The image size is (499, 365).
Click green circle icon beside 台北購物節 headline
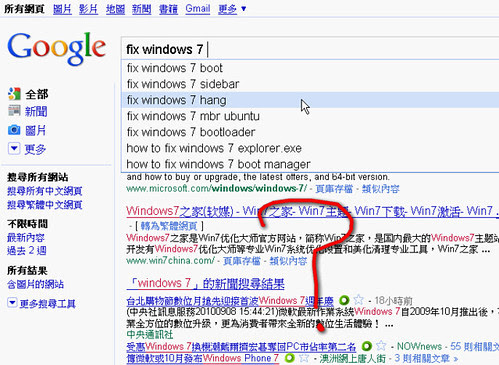344,300
